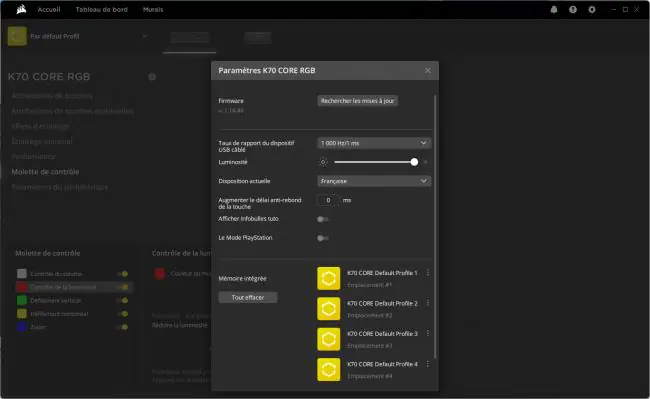
Task: Click K70 CORE Default Profile 1 icon
Action: pyautogui.click(x=329, y=278)
